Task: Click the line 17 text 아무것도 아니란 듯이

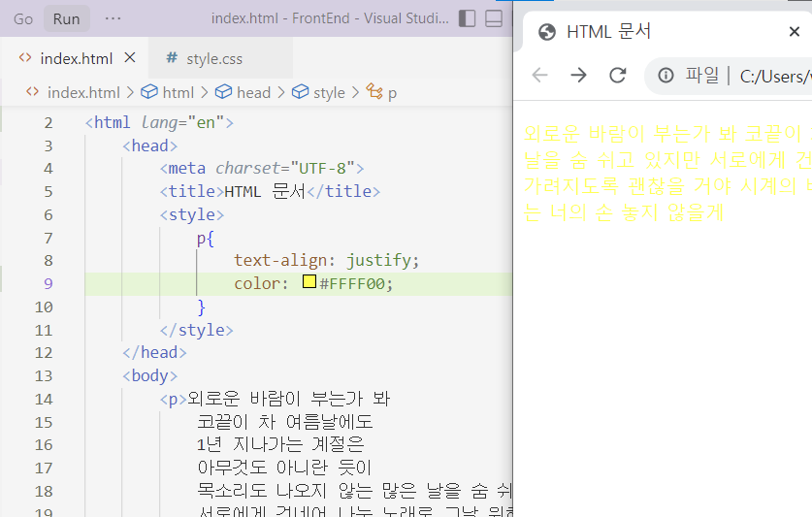Action: 284,468
